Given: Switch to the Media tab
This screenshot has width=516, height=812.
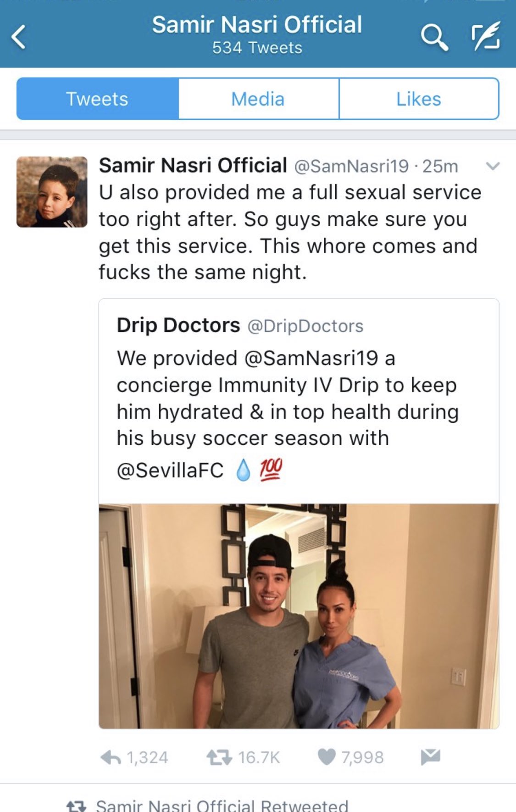Looking at the screenshot, I should 258,99.
